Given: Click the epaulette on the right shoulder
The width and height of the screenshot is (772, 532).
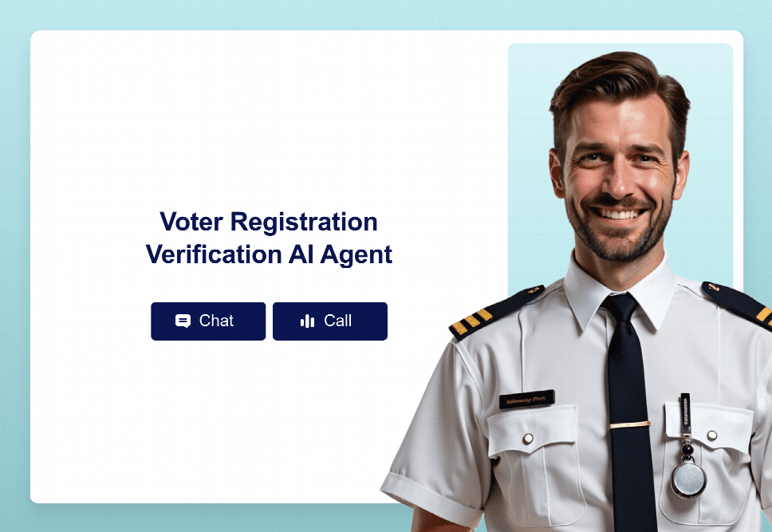Looking at the screenshot, I should [738, 304].
